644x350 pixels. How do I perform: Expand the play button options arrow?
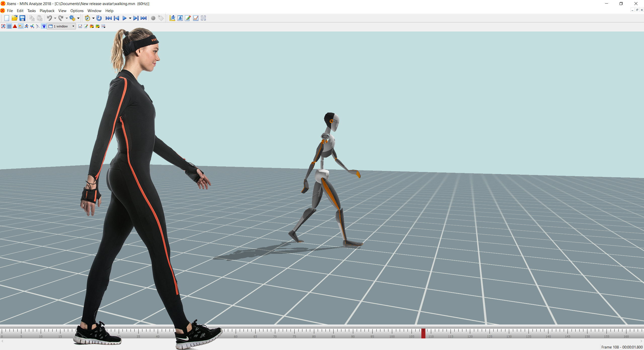tap(130, 18)
